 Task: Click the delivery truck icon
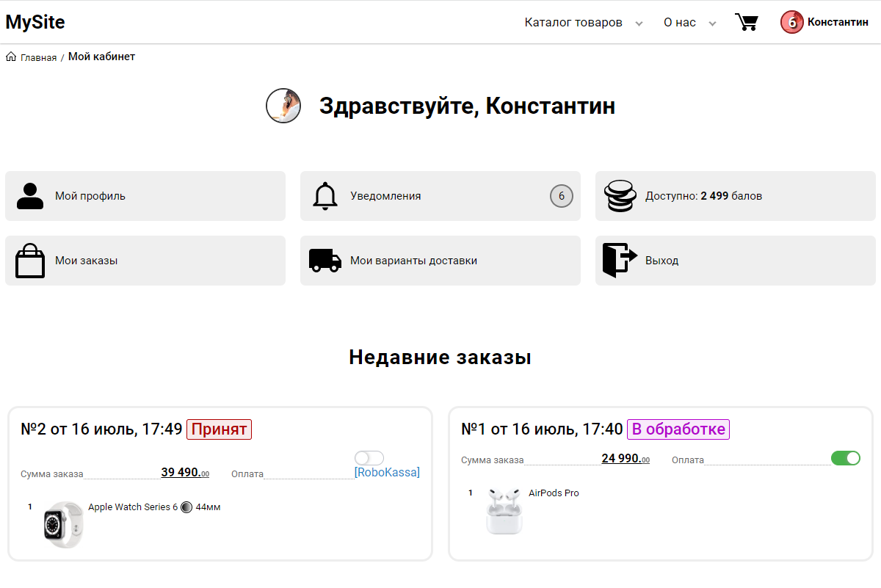click(325, 260)
